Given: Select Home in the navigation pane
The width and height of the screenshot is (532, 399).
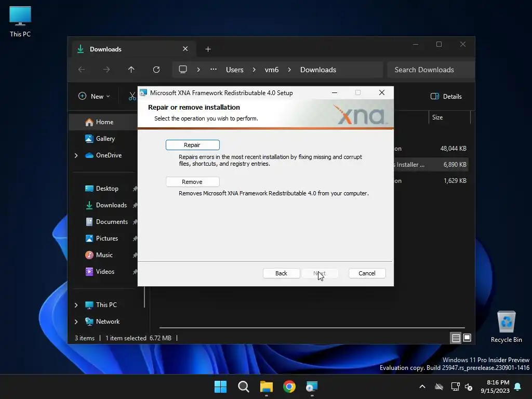Looking at the screenshot, I should 104,122.
